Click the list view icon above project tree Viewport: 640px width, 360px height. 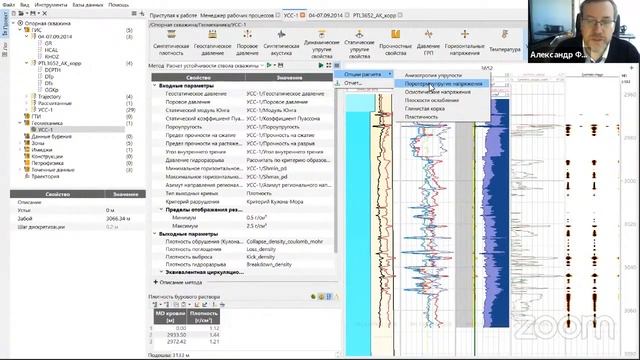tap(134, 13)
